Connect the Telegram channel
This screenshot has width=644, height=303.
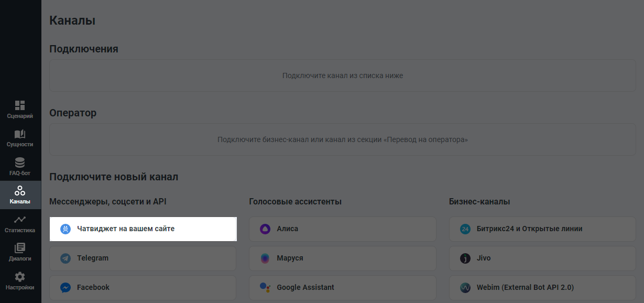point(143,258)
